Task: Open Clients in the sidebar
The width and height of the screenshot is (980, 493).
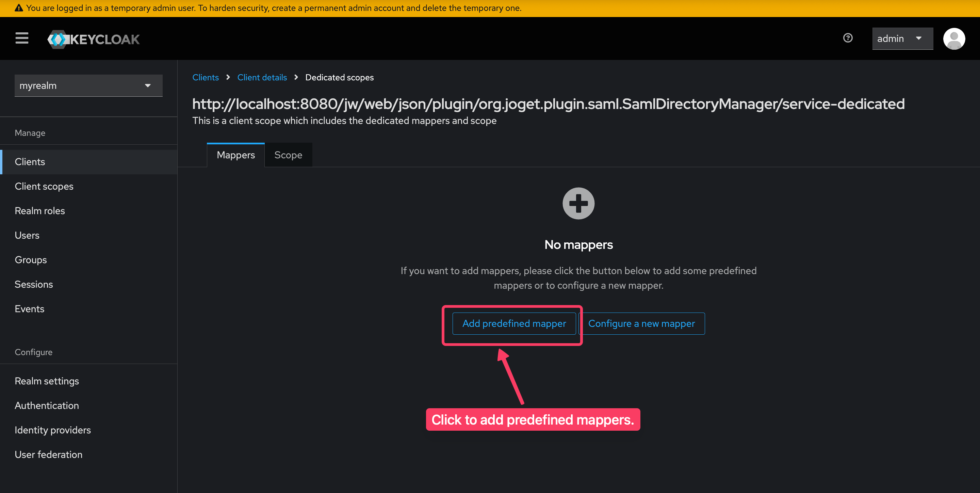Action: pos(88,162)
